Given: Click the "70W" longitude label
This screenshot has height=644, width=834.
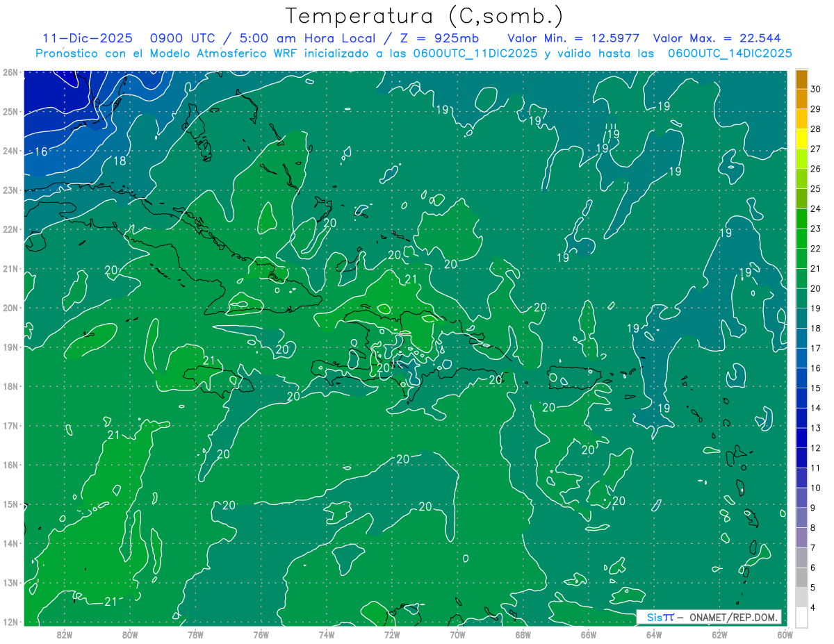Looking at the screenshot, I should tap(457, 634).
